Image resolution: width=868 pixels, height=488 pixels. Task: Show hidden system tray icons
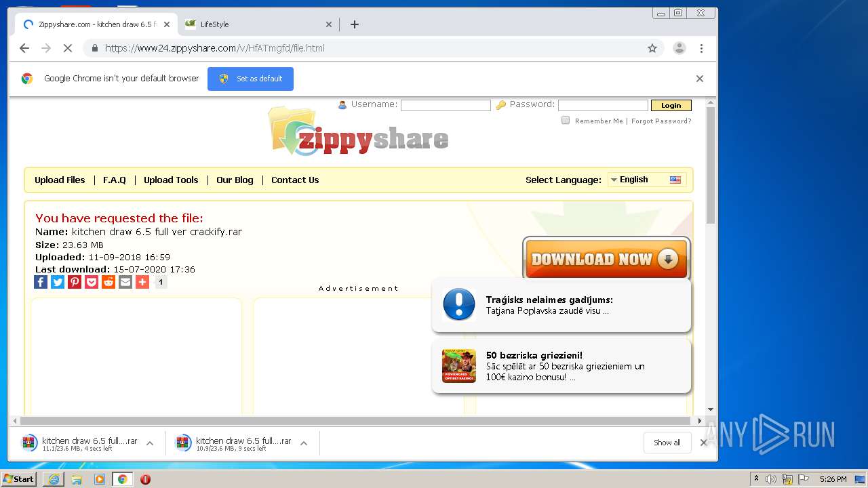pyautogui.click(x=756, y=479)
